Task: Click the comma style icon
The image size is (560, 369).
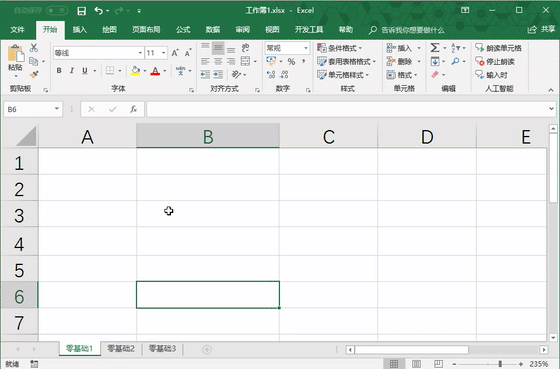Action: click(304, 61)
